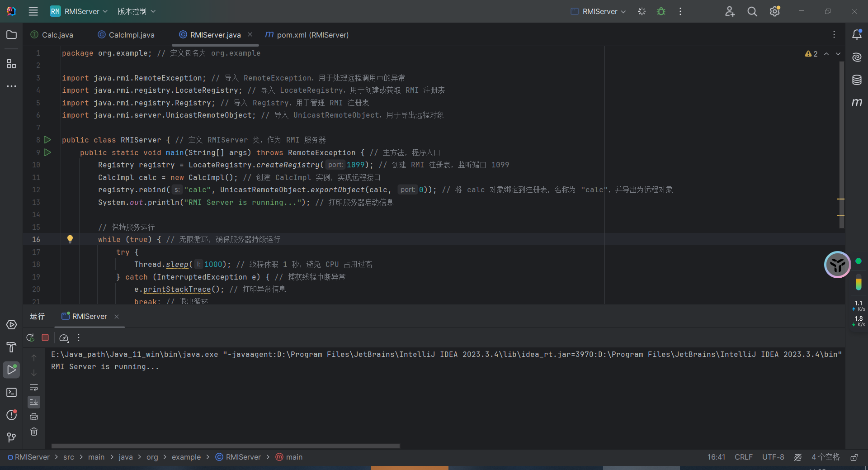Open the Services tool window icon

click(11, 325)
